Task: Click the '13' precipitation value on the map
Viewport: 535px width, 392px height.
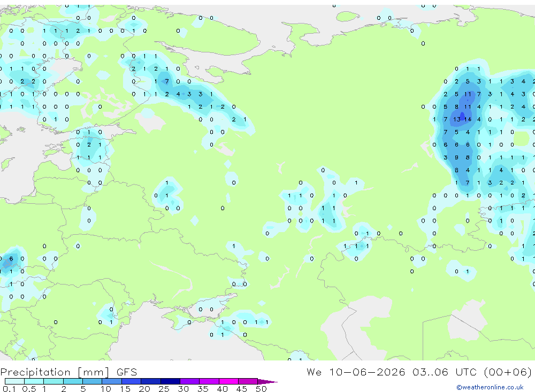Action: (x=457, y=119)
